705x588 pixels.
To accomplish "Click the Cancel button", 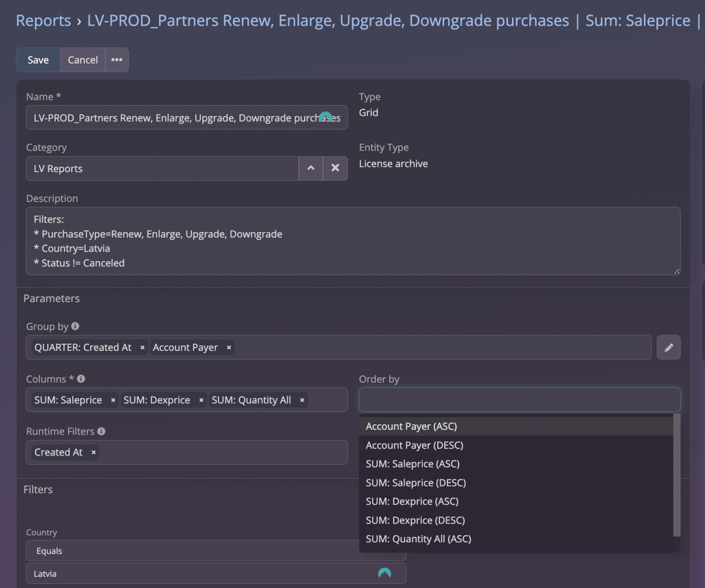I will click(83, 60).
